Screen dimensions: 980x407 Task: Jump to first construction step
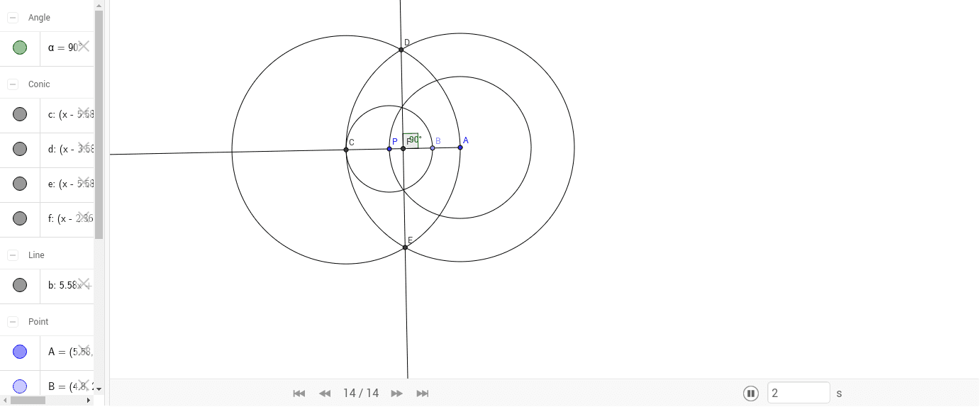point(299,394)
